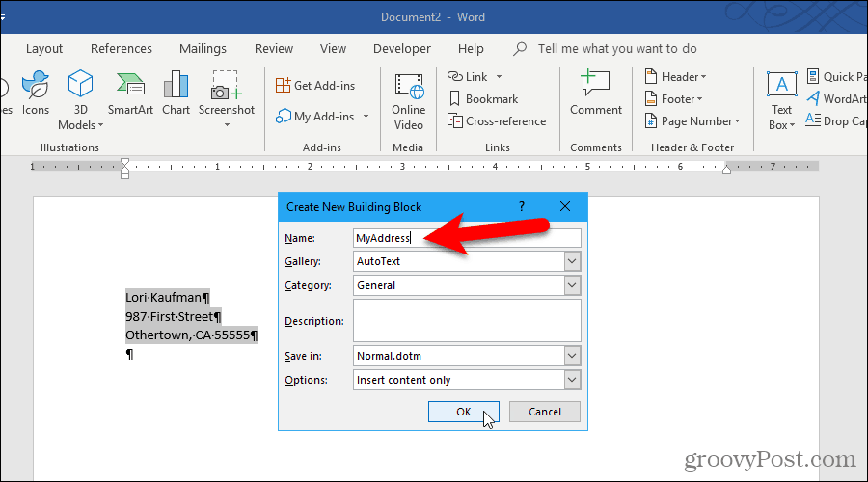This screenshot has width=868, height=482.
Task: Open the Screenshot tool
Action: (x=227, y=93)
